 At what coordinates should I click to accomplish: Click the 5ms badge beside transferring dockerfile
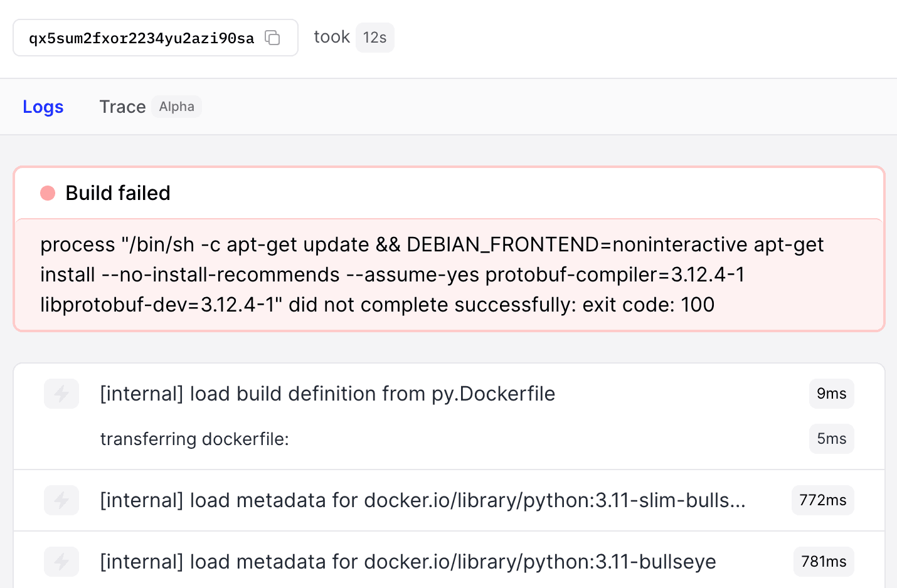[x=831, y=439]
